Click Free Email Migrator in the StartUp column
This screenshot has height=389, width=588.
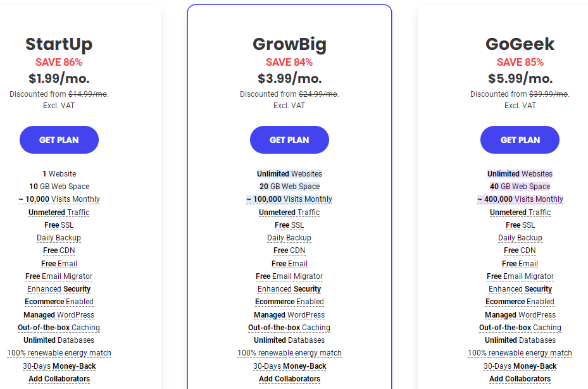click(59, 276)
